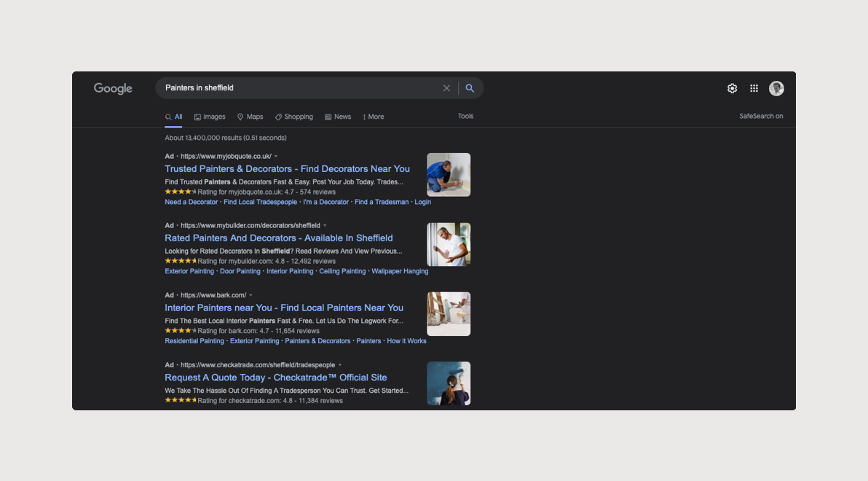
Task: Click the Google logo
Action: pos(113,89)
